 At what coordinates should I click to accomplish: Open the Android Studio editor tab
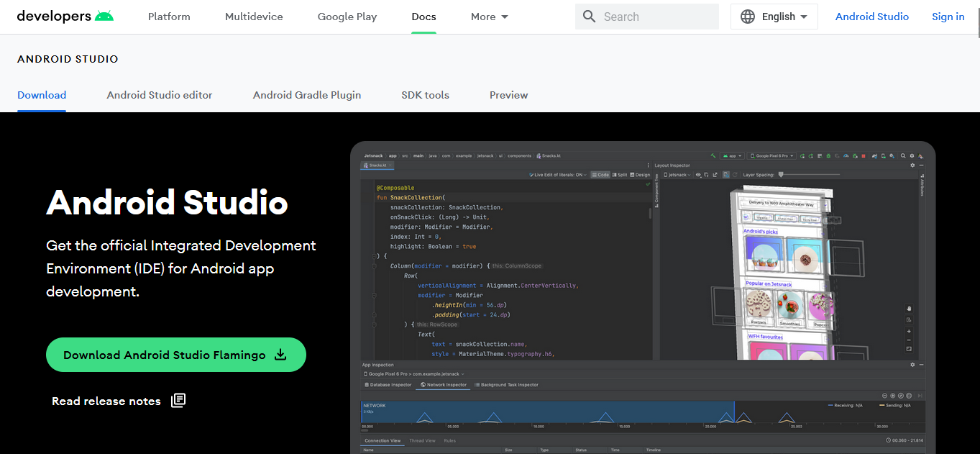point(160,95)
